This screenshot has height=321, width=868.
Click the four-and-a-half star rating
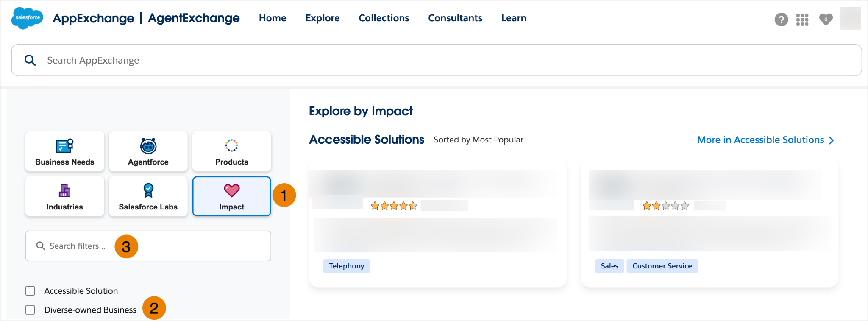394,206
